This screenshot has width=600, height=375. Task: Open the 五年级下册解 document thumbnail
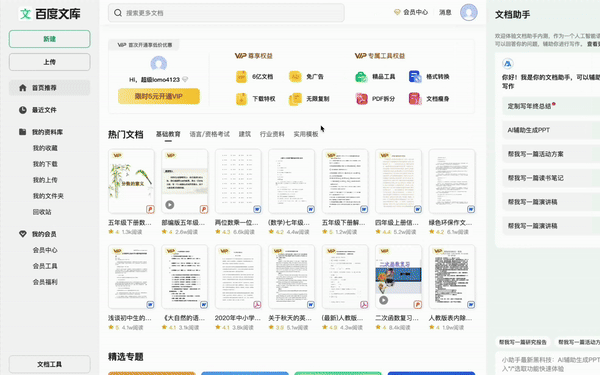(345, 181)
